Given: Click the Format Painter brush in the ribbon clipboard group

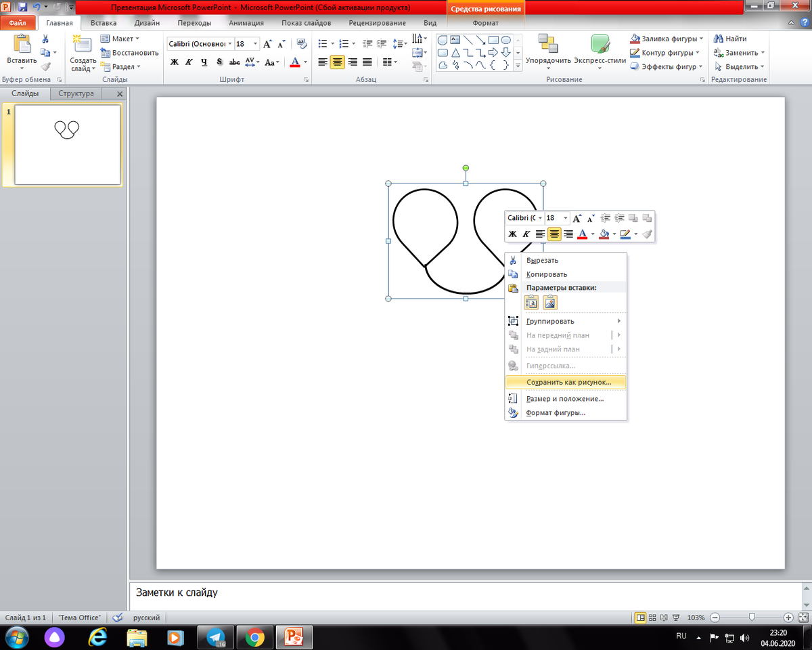Looking at the screenshot, I should click(x=45, y=66).
